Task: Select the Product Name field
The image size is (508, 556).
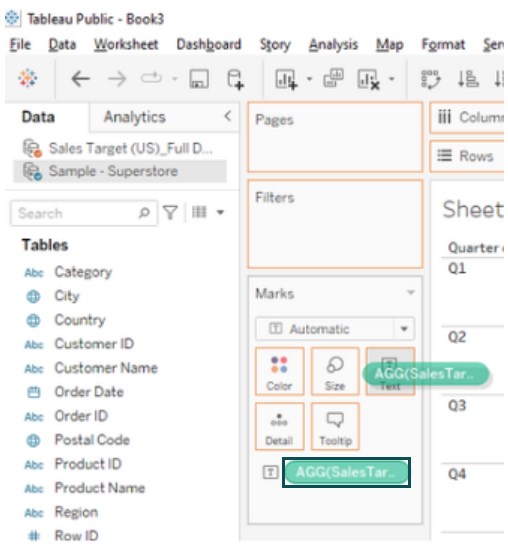Action: pos(100,488)
